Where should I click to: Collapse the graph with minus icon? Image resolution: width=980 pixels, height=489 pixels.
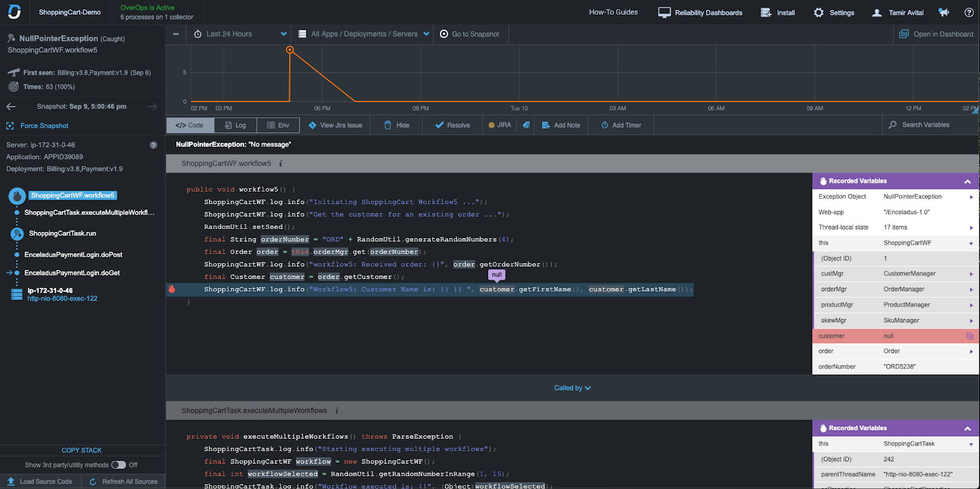176,34
